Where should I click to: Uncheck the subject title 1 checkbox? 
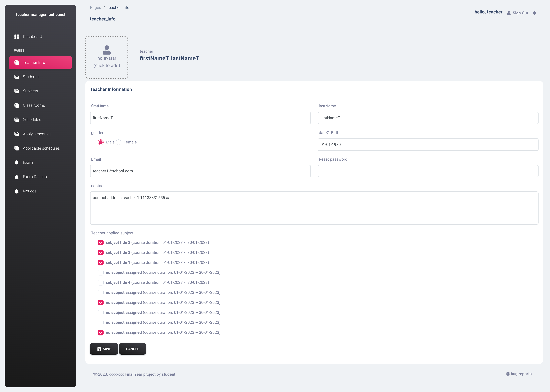[101, 263]
